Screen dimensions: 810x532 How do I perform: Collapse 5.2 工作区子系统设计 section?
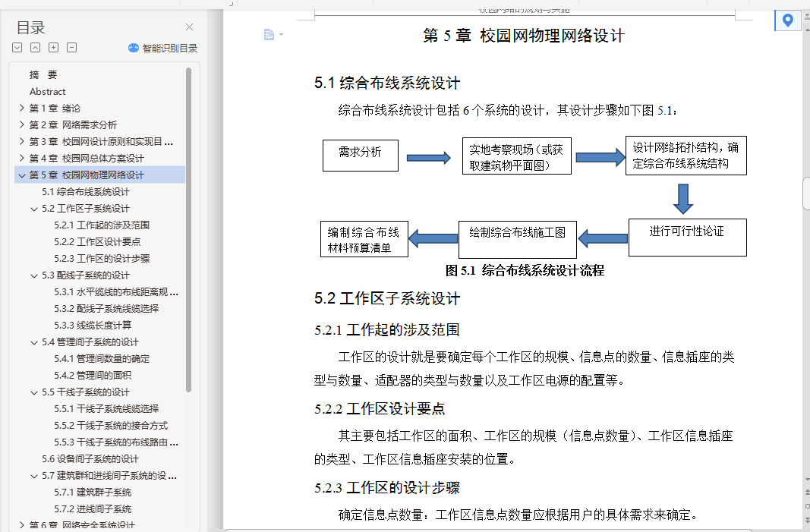(x=34, y=209)
